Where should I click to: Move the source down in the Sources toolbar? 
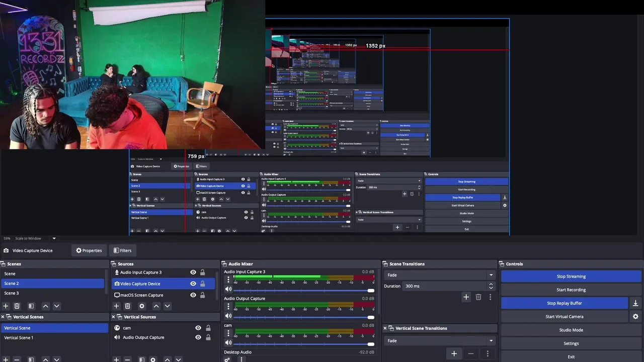click(x=167, y=306)
